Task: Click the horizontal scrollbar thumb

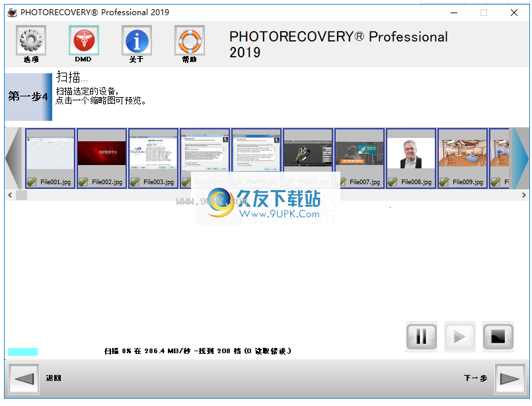Action: (x=21, y=195)
